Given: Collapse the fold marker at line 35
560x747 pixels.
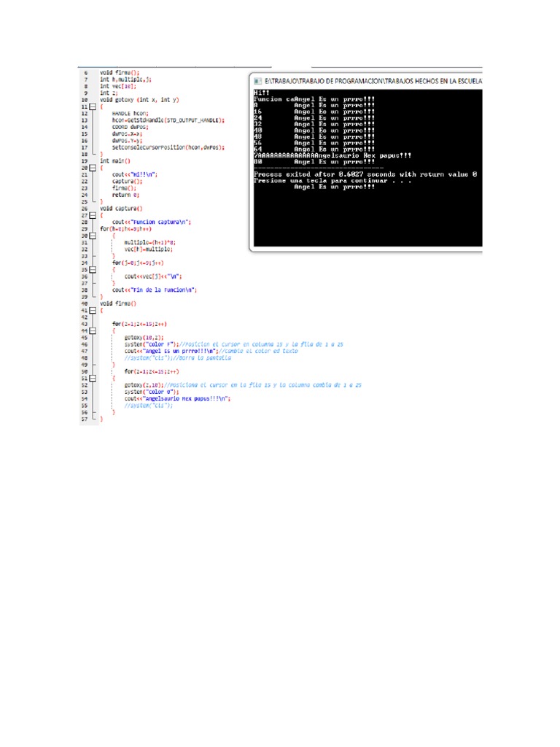Looking at the screenshot, I should tap(93, 270).
